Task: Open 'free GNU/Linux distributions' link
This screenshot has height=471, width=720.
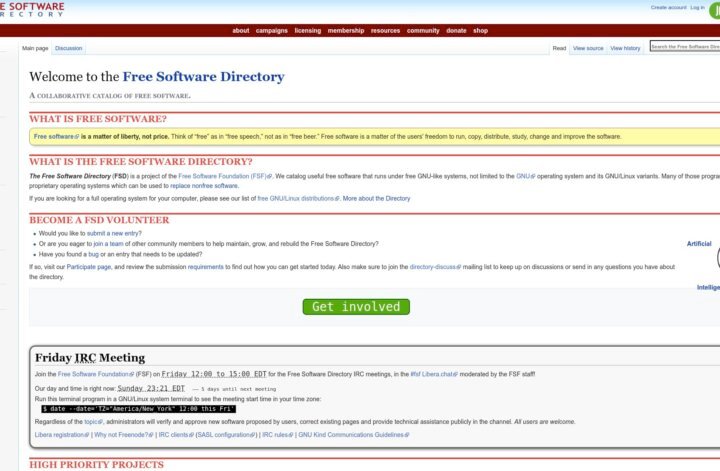Action: click(298, 198)
